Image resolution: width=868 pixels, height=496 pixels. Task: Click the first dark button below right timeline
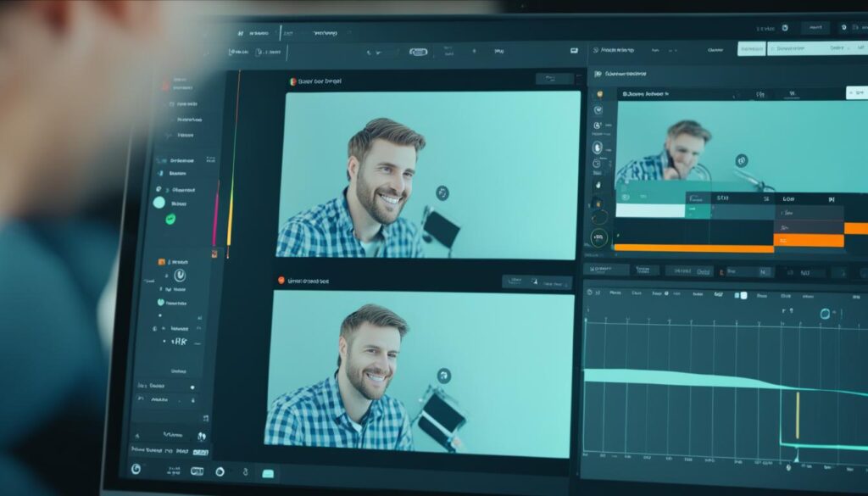tap(606, 270)
